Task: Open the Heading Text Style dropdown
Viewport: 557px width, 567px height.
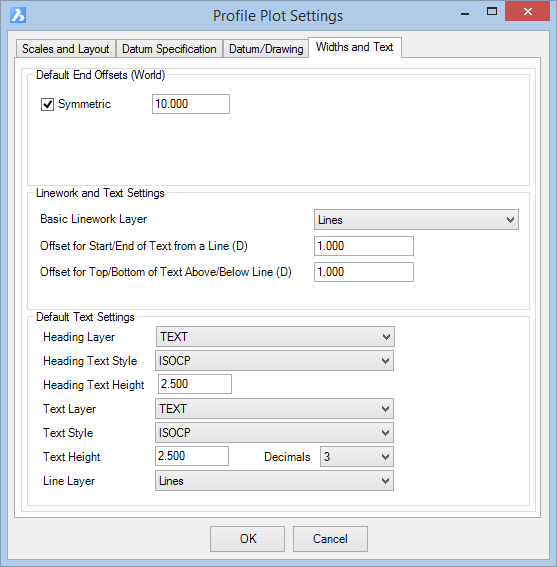Action: tap(274, 361)
